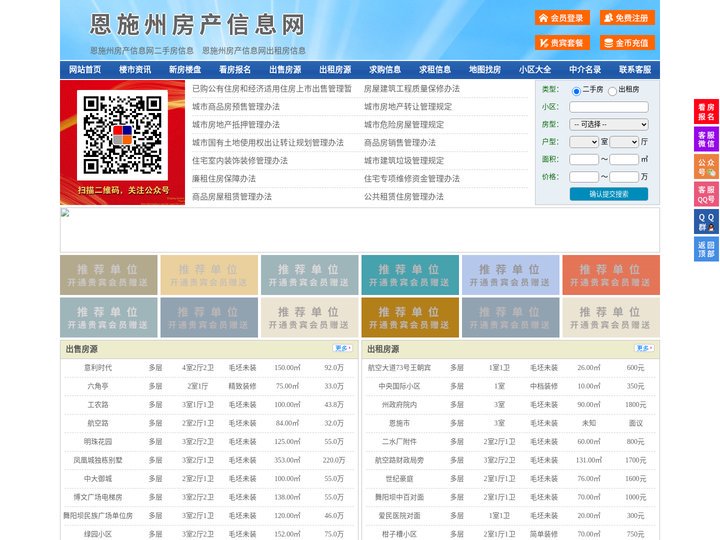
Task: Open the 凤凰城独栋别墅 sale listing
Action: click(x=98, y=460)
